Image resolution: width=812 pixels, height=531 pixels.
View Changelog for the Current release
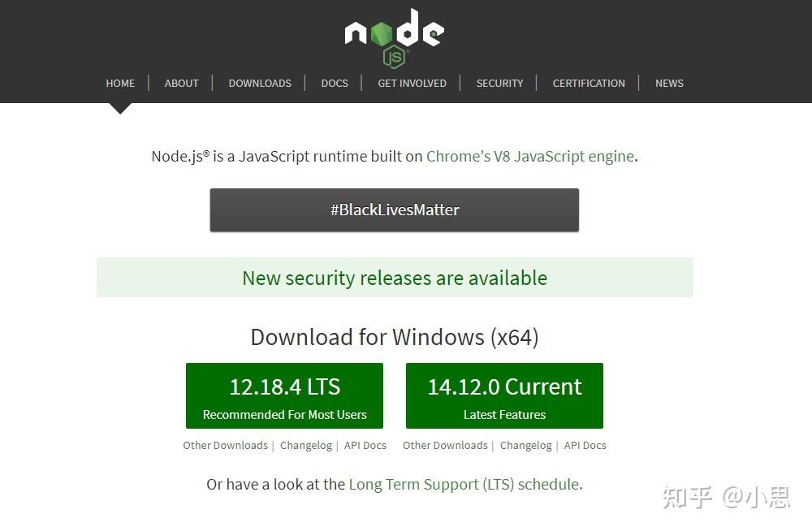pos(525,445)
